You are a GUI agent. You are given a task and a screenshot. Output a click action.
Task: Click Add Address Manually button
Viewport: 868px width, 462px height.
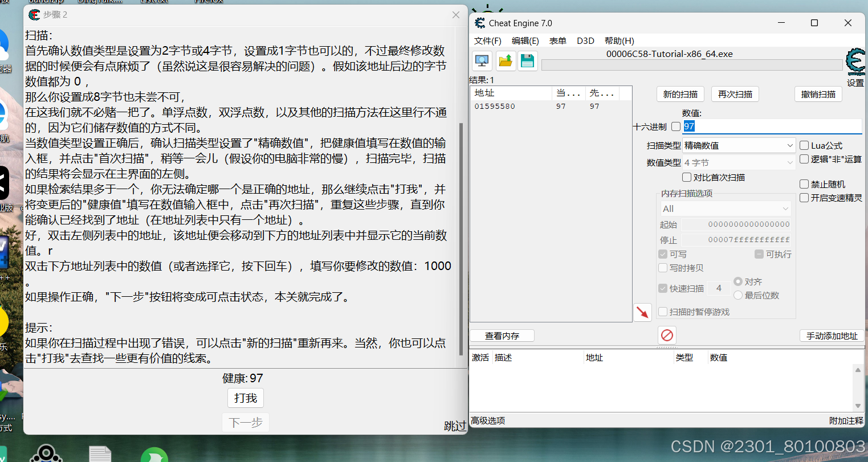tap(832, 336)
